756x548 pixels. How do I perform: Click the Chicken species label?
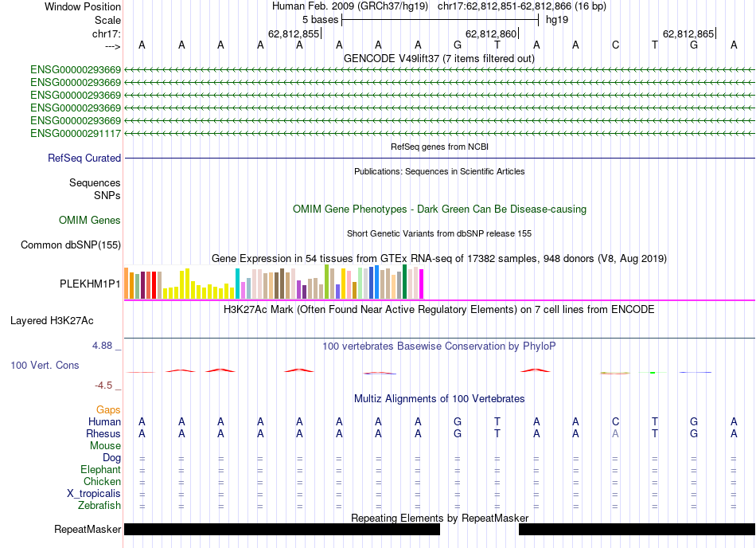click(x=102, y=481)
